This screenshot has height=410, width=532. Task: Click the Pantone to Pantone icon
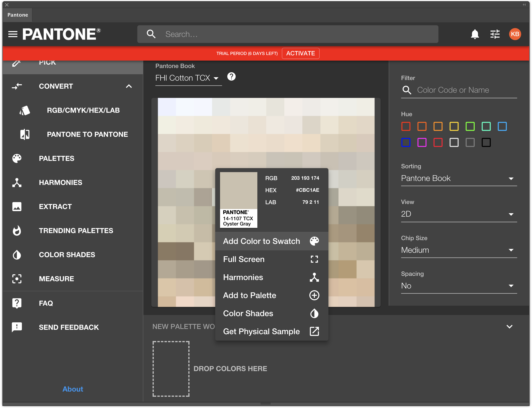click(25, 134)
